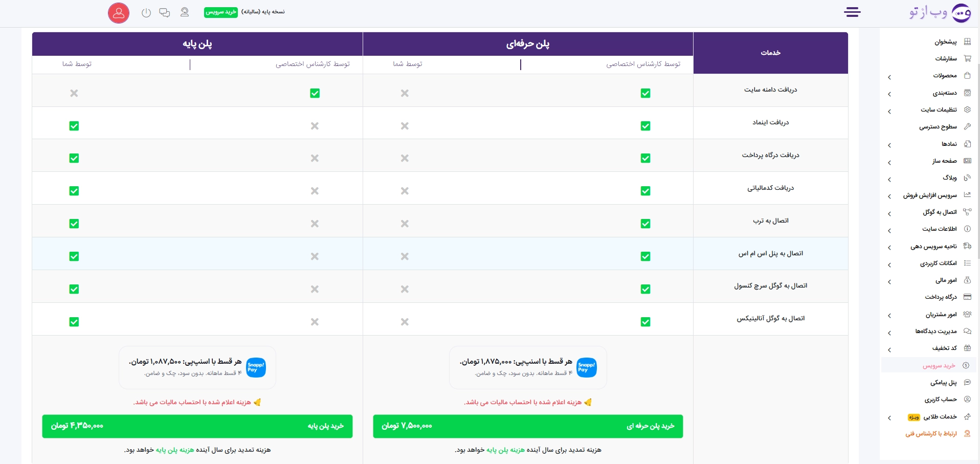Expand the امکانات کاربردی submenu arrow
980x464 pixels.
[x=889, y=265]
